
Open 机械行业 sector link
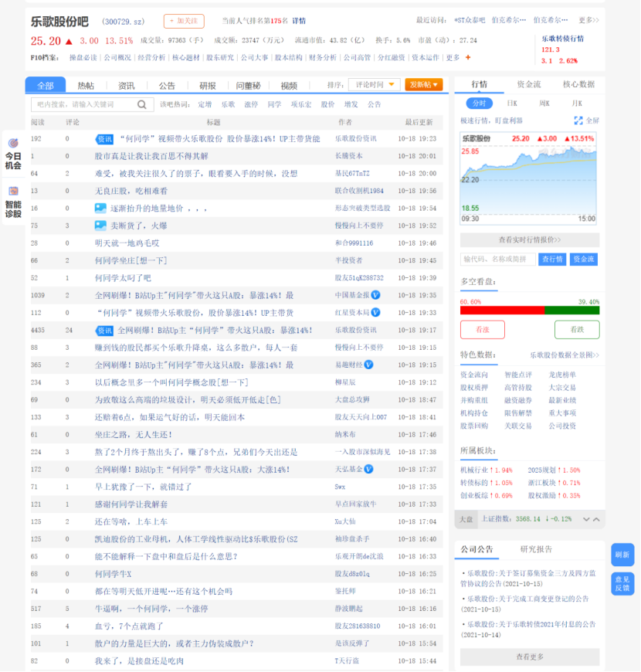click(x=474, y=470)
